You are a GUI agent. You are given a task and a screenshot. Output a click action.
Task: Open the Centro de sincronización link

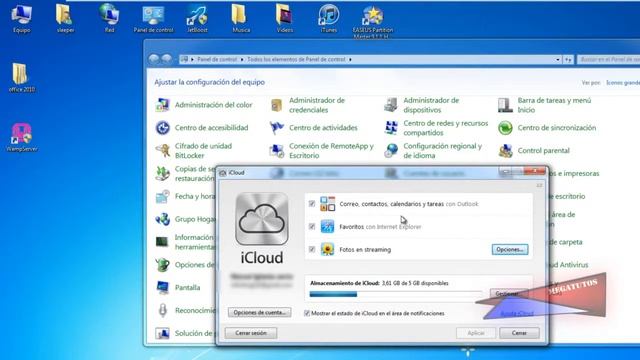[557, 128]
